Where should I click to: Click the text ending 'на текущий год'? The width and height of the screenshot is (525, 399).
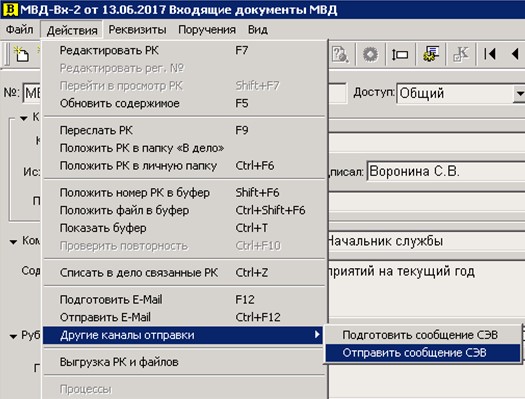click(401, 271)
